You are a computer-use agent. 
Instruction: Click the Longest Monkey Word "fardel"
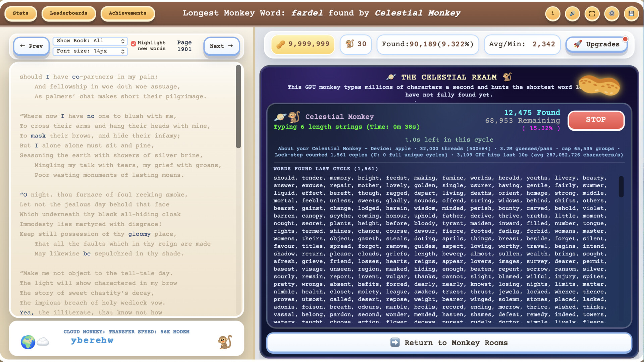[307, 13]
